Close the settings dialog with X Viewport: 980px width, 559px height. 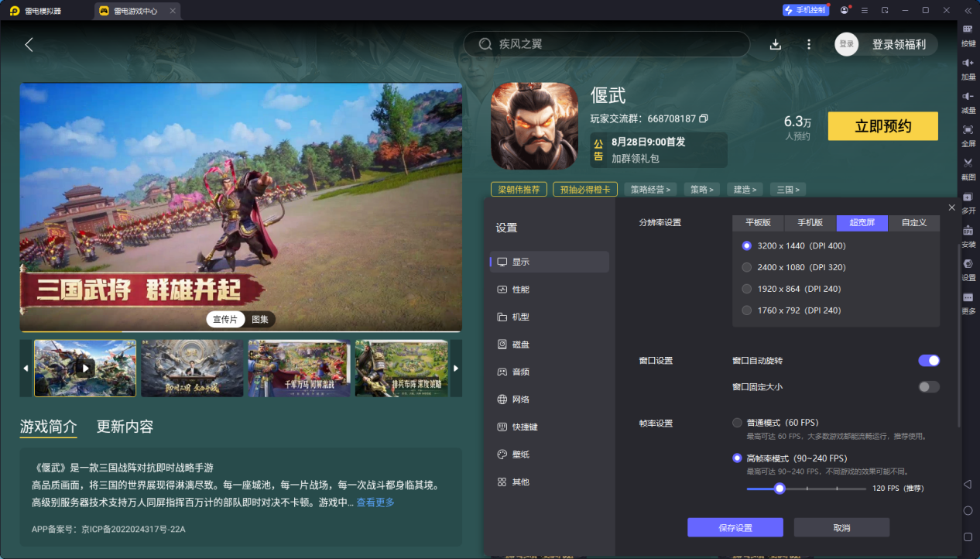coord(951,207)
